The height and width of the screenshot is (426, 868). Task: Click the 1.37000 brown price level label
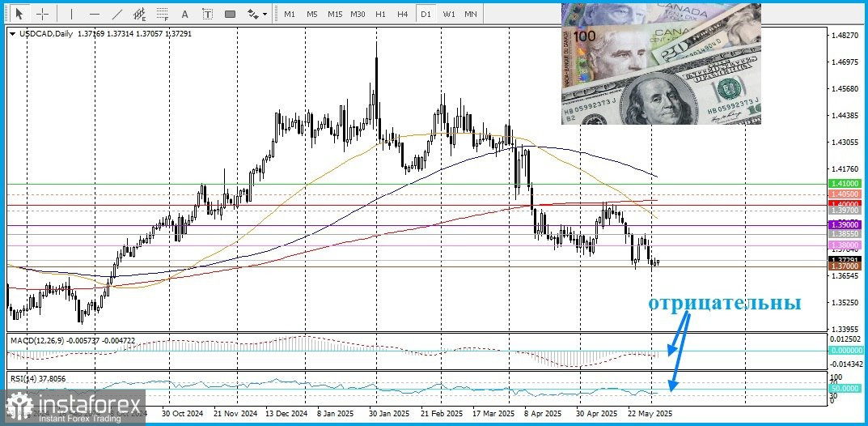pyautogui.click(x=845, y=266)
